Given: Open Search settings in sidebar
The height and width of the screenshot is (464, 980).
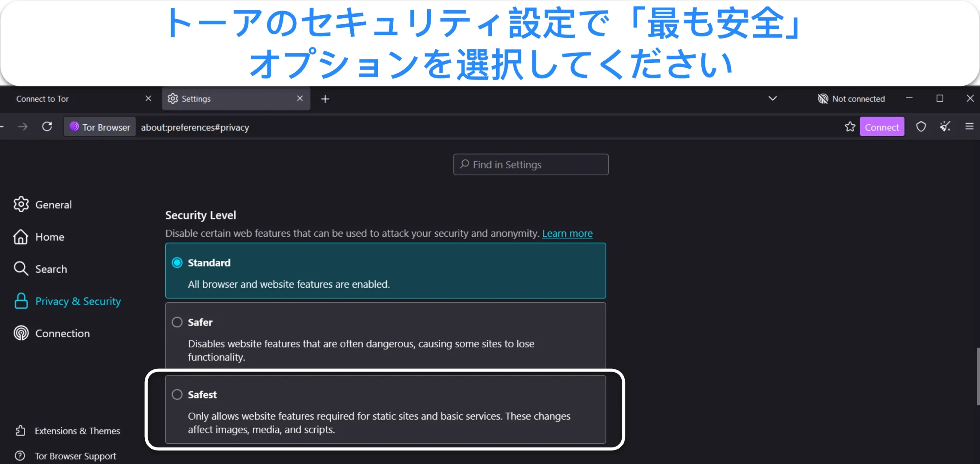Looking at the screenshot, I should click(40, 269).
